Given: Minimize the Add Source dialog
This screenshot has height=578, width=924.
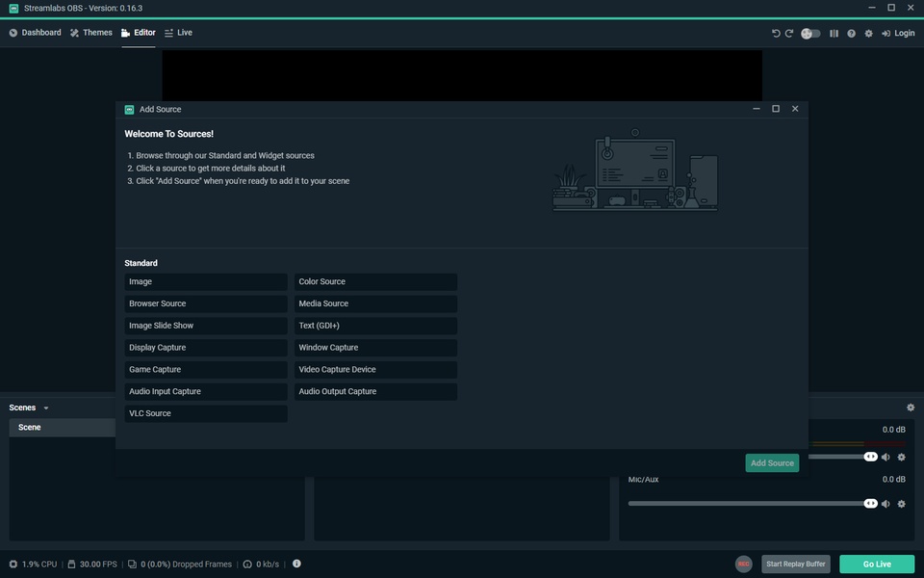Looking at the screenshot, I should click(757, 109).
